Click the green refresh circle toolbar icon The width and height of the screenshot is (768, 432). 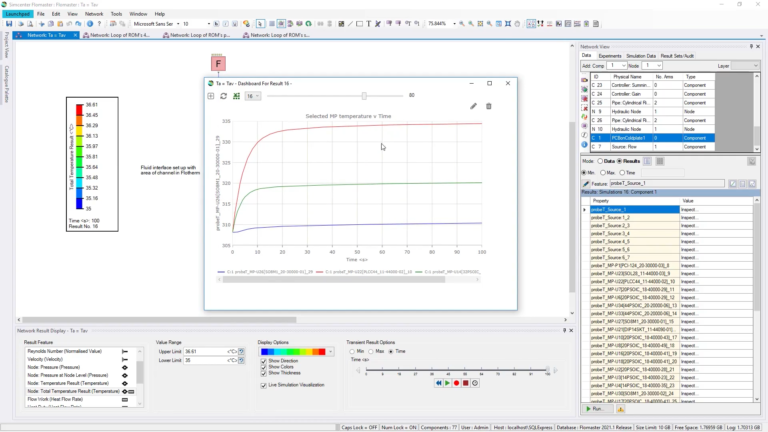click(309, 24)
